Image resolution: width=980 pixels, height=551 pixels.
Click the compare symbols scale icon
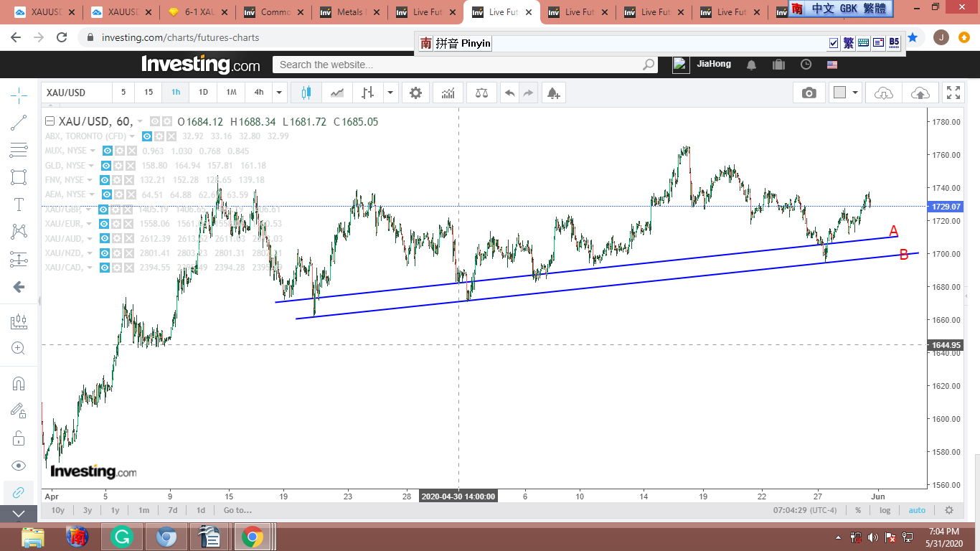click(481, 93)
